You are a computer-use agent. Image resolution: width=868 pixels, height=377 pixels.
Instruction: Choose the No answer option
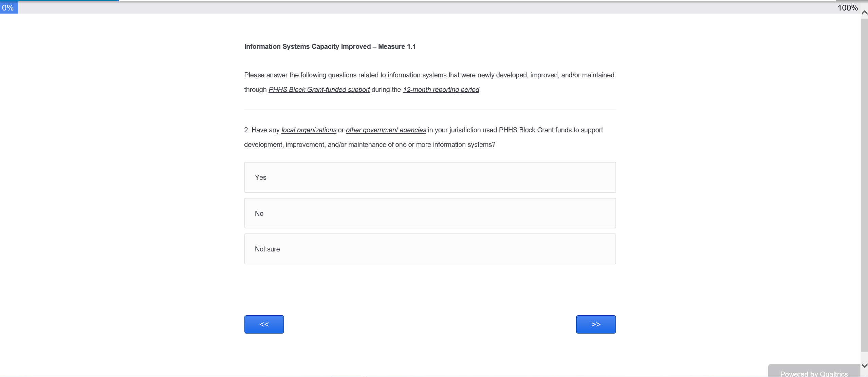[x=430, y=213]
